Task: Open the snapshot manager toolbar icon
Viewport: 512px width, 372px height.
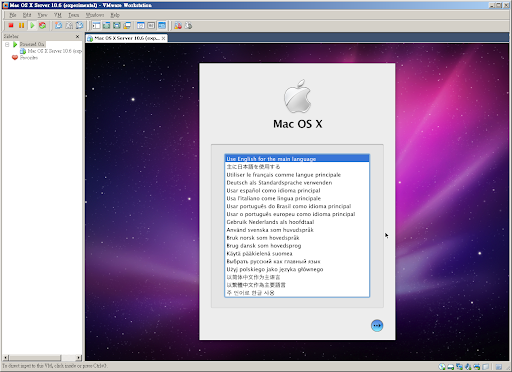Action: coord(79,25)
